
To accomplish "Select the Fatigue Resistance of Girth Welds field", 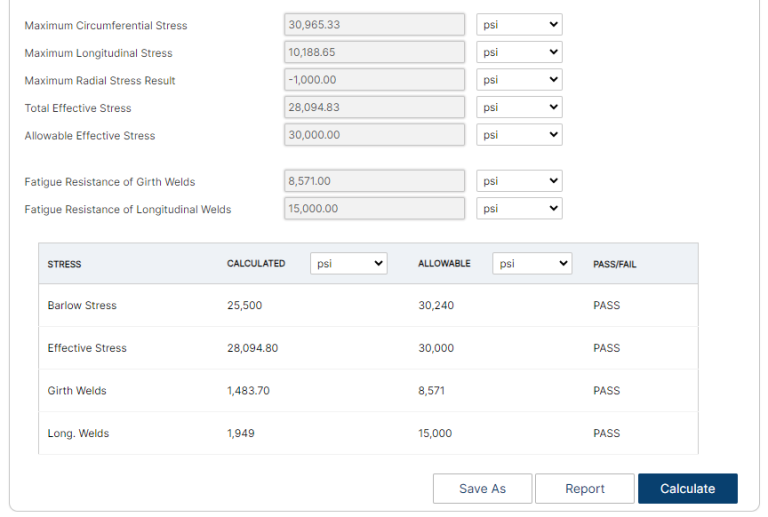I will pyautogui.click(x=374, y=181).
